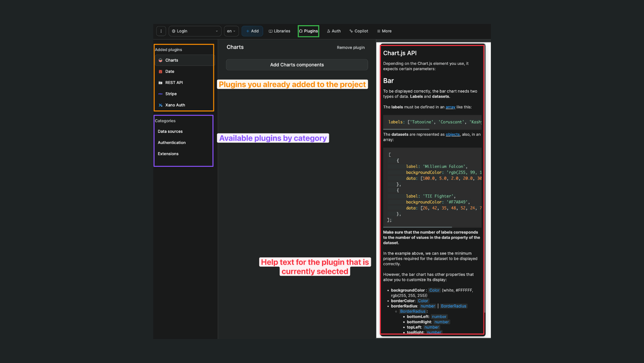644x363 pixels.
Task: Click the Remove plugin link
Action: pyautogui.click(x=350, y=48)
